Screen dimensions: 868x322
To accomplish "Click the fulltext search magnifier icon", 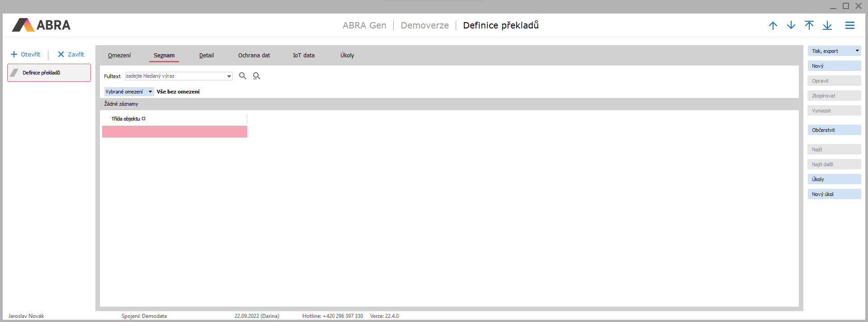I will (243, 76).
